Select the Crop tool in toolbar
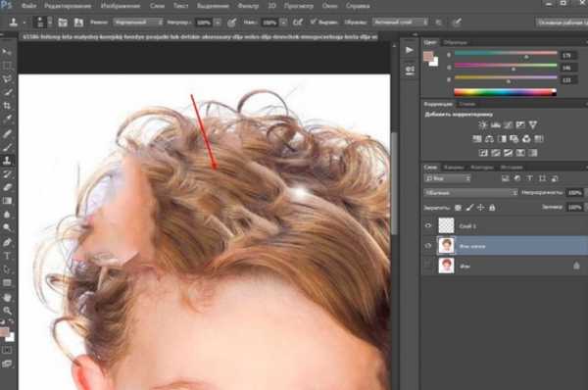The height and width of the screenshot is (390, 588). [7, 106]
